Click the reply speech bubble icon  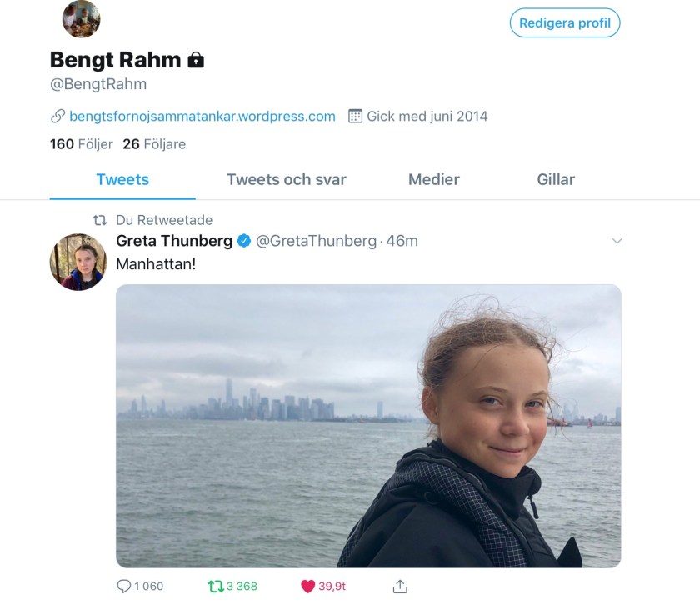pyautogui.click(x=124, y=586)
